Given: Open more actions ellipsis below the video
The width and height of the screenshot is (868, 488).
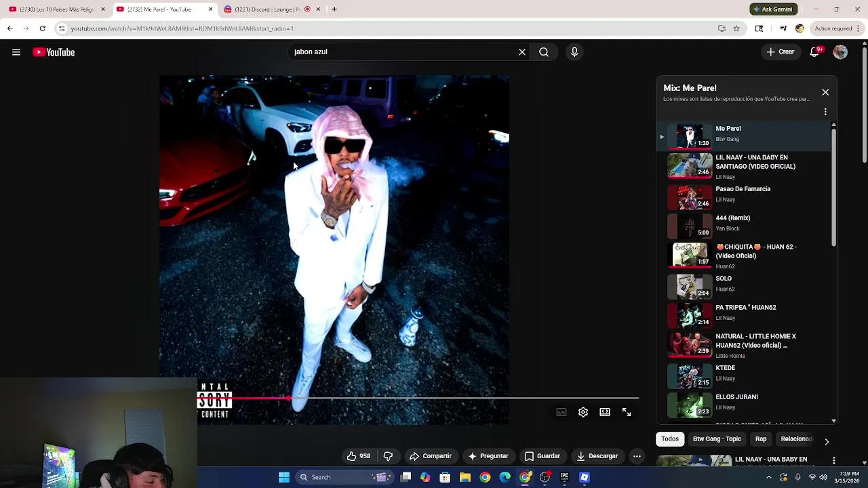Looking at the screenshot, I should coord(637,456).
